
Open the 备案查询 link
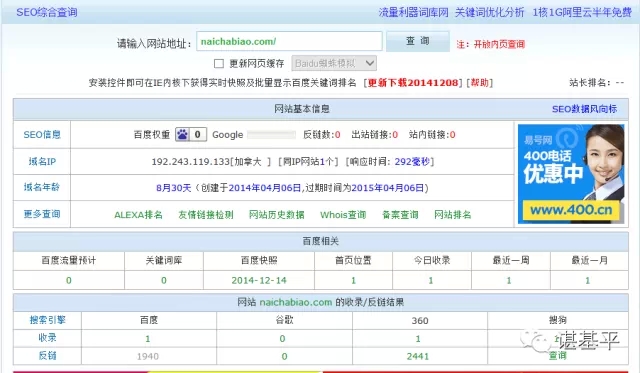[x=400, y=215]
